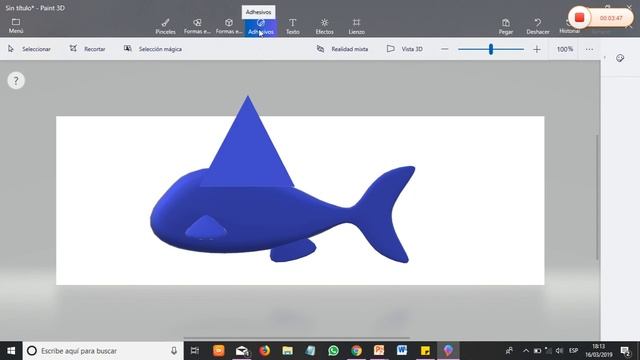Stop the screen recording
Viewport: 640px width, 360px height.
579,18
